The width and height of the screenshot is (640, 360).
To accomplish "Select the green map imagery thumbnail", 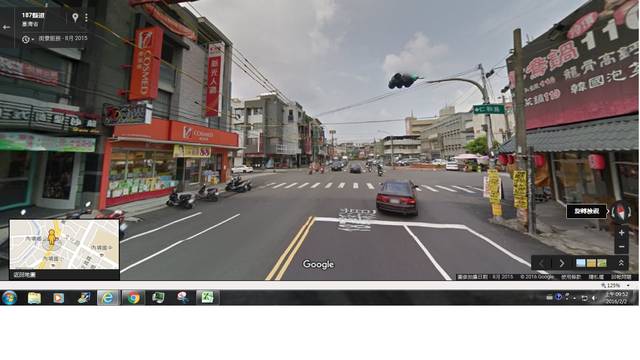I will [602, 263].
